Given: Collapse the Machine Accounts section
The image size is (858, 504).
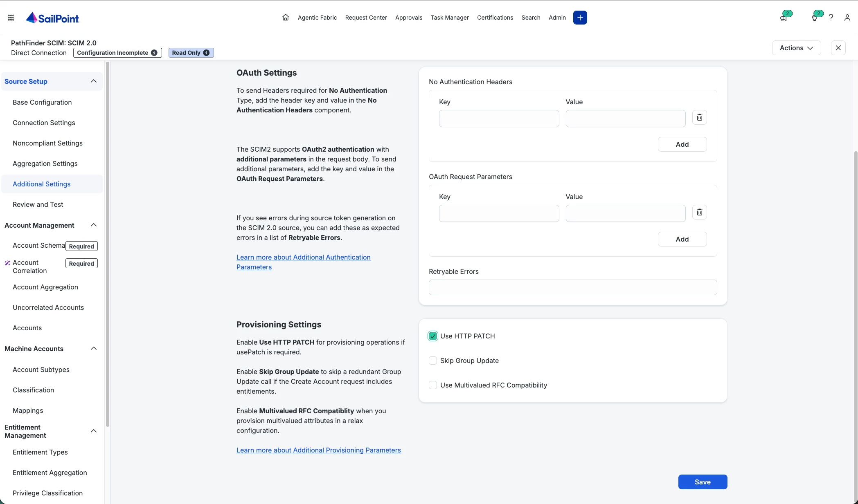Looking at the screenshot, I should click(x=94, y=349).
